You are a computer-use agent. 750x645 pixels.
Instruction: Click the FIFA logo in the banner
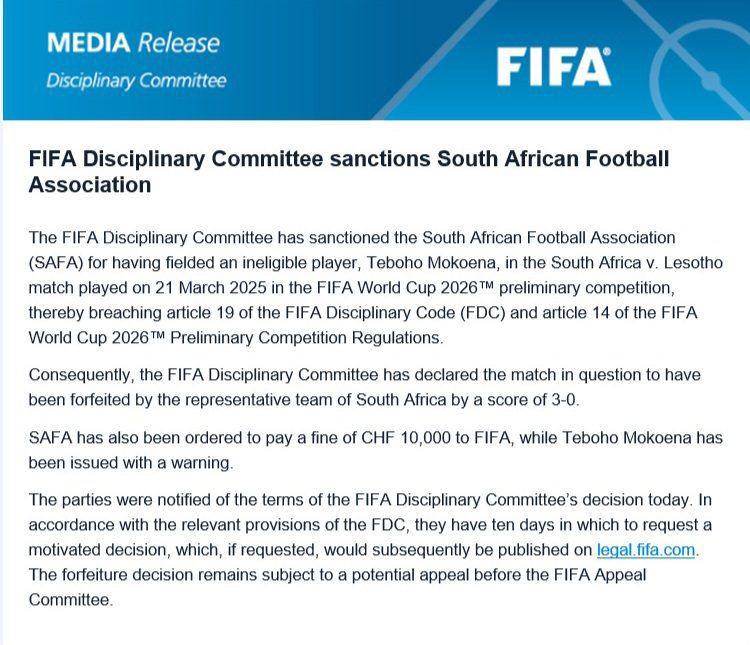(553, 65)
